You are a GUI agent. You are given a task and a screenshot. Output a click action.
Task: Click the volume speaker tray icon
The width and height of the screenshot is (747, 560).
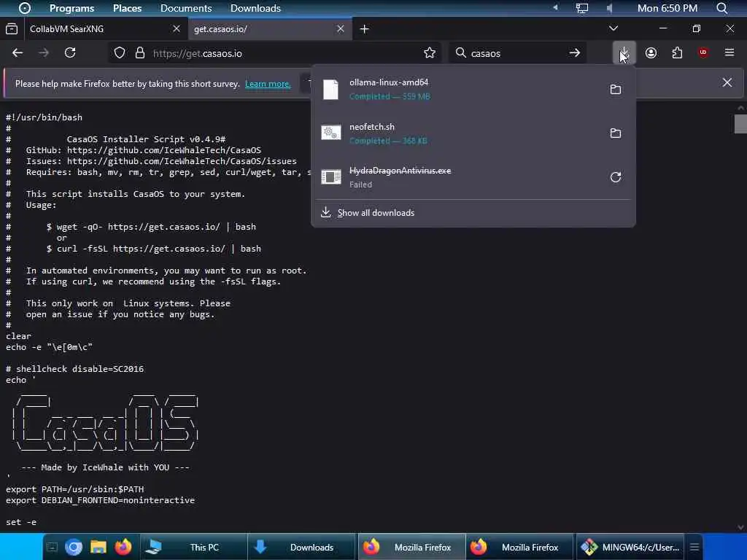pyautogui.click(x=610, y=8)
